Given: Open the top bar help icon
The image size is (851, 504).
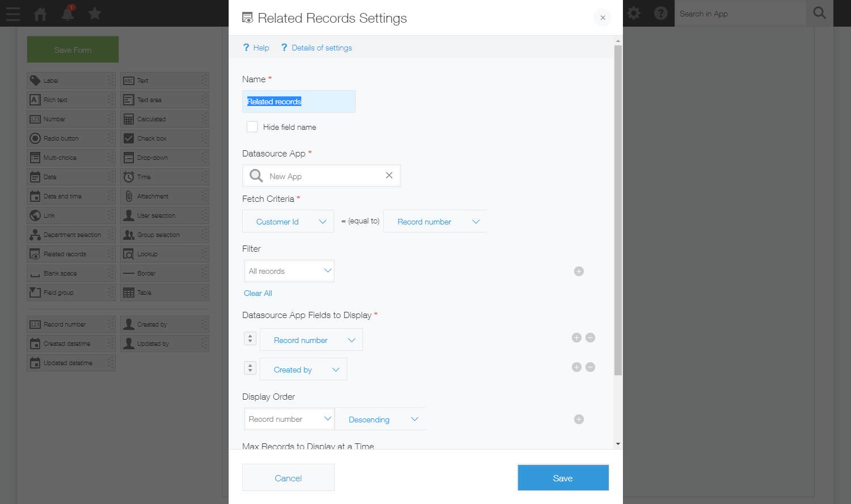Looking at the screenshot, I should [661, 13].
